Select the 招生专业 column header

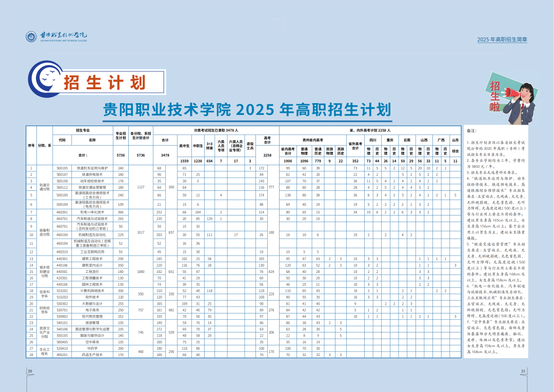tap(83, 131)
